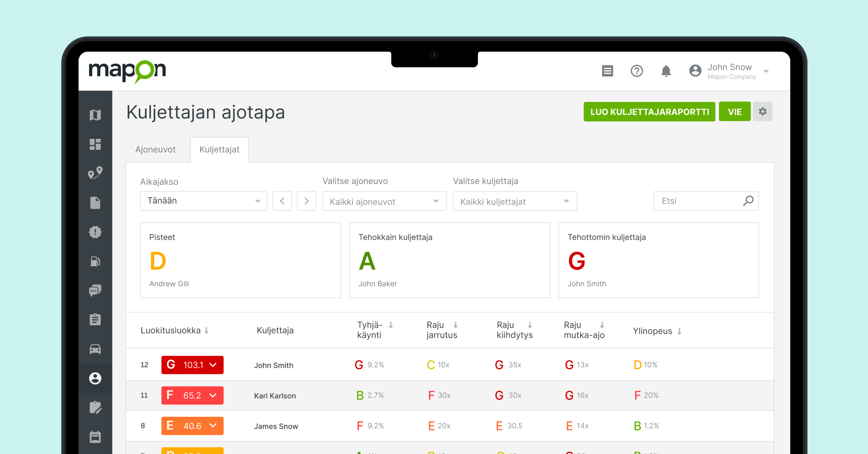This screenshot has height=454, width=868.
Task: Go to the previous time period
Action: (282, 201)
